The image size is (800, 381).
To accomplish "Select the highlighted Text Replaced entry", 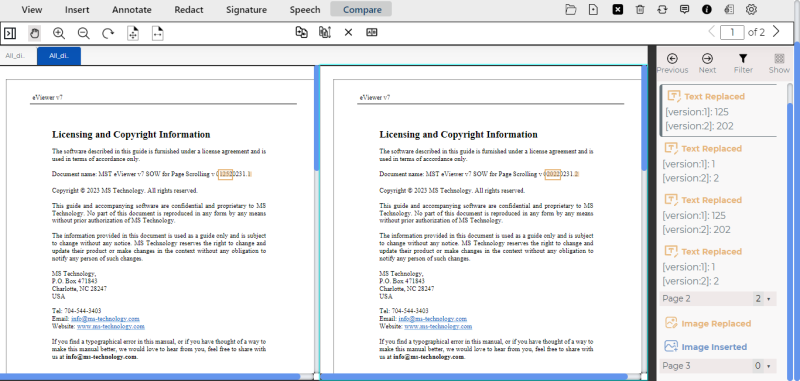I will (x=719, y=111).
